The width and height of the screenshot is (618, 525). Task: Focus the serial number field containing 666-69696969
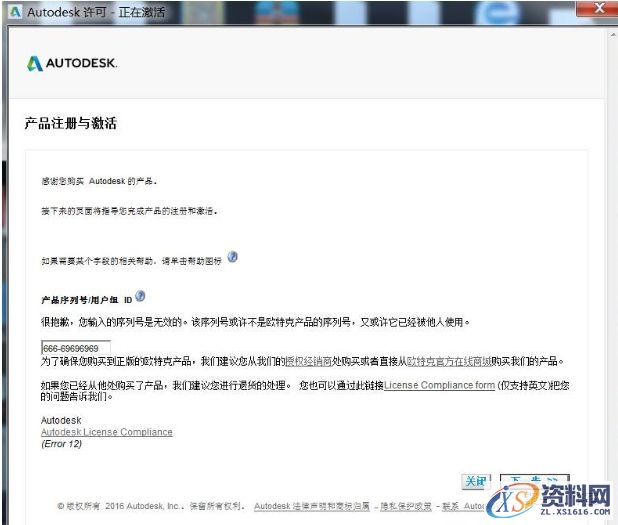pos(76,348)
